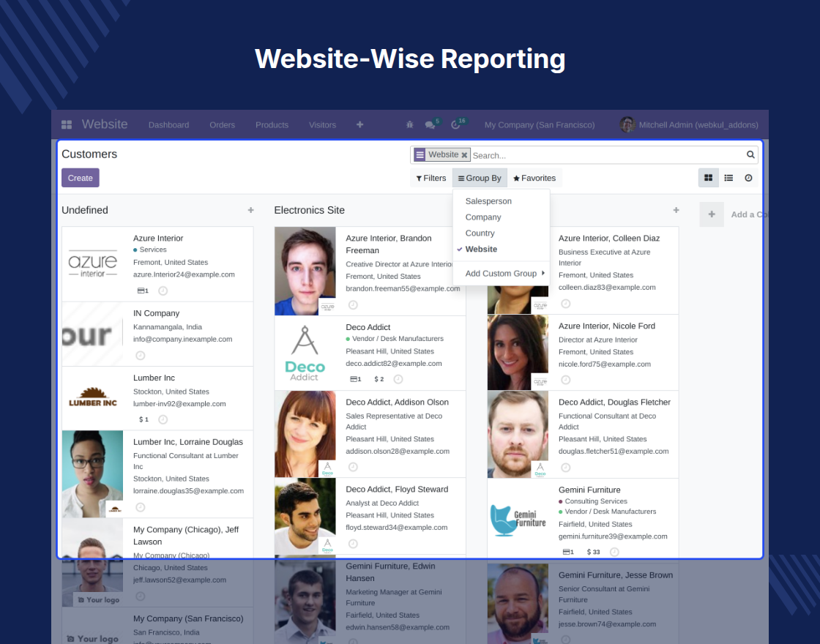Add a card in Undefined column

pos(250,210)
